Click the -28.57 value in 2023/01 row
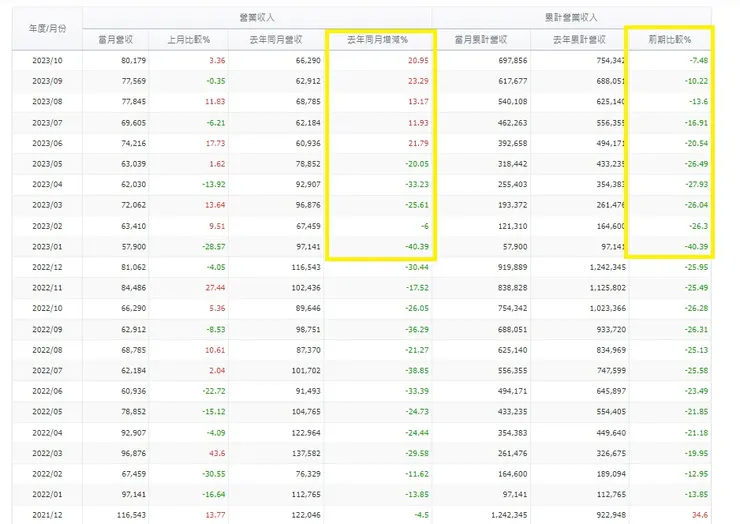 click(x=214, y=246)
